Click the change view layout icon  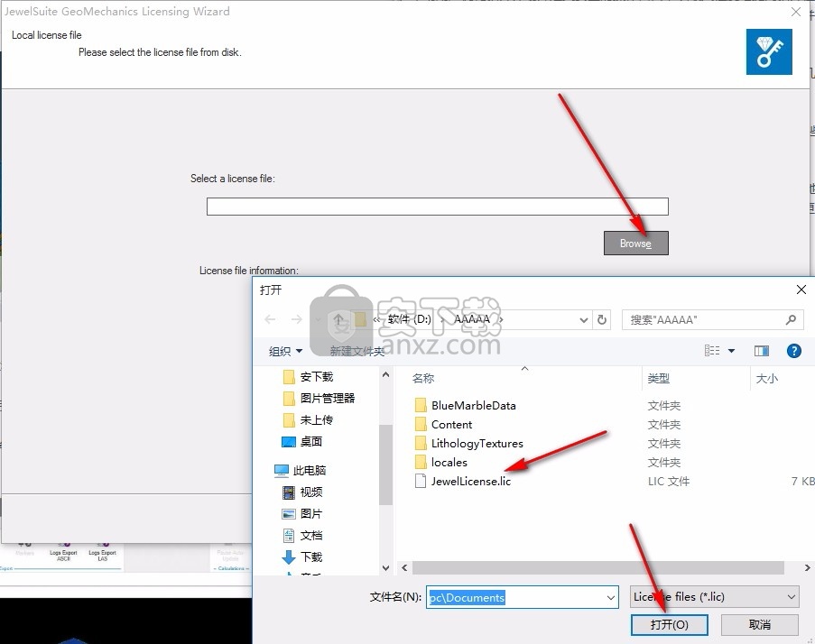(712, 351)
